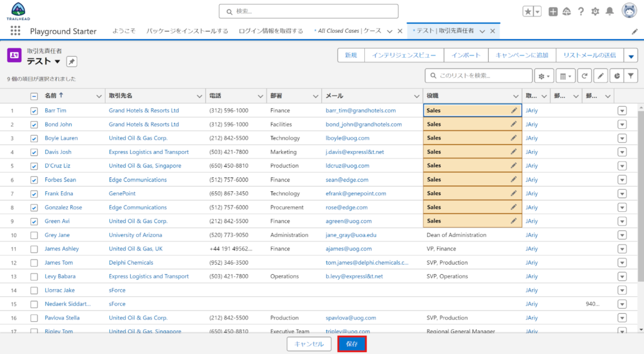The width and height of the screenshot is (644, 354).
Task: Pin the テスト list view
Action: (72, 61)
